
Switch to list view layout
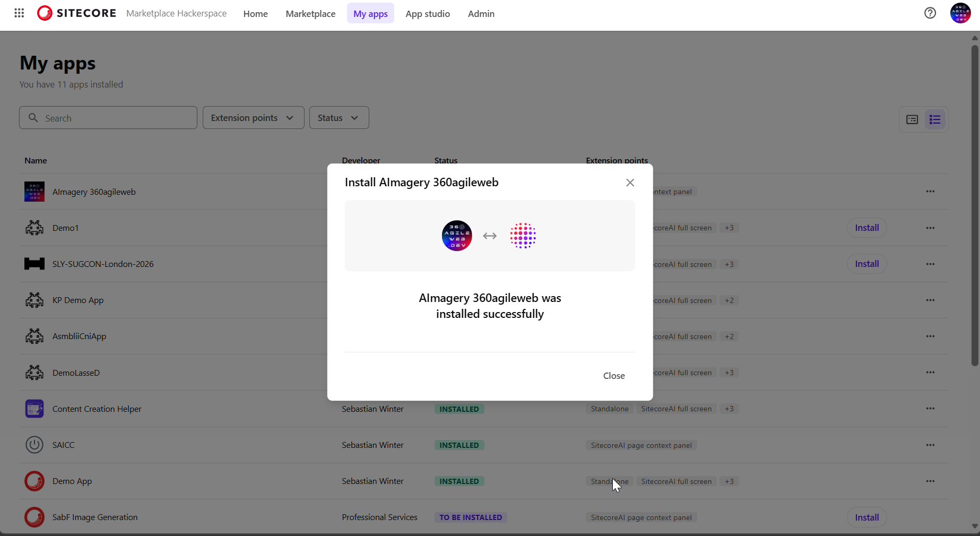tap(935, 119)
